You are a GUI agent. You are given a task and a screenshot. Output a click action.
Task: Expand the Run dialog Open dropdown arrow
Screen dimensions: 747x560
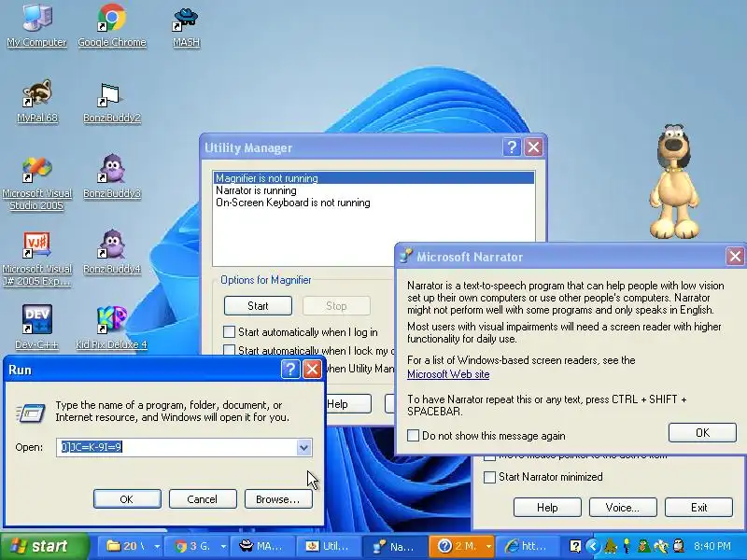(x=303, y=447)
